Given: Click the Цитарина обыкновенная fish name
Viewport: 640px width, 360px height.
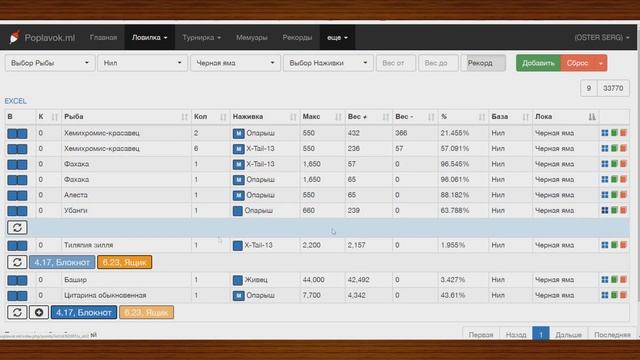Looking at the screenshot, I should point(105,295).
